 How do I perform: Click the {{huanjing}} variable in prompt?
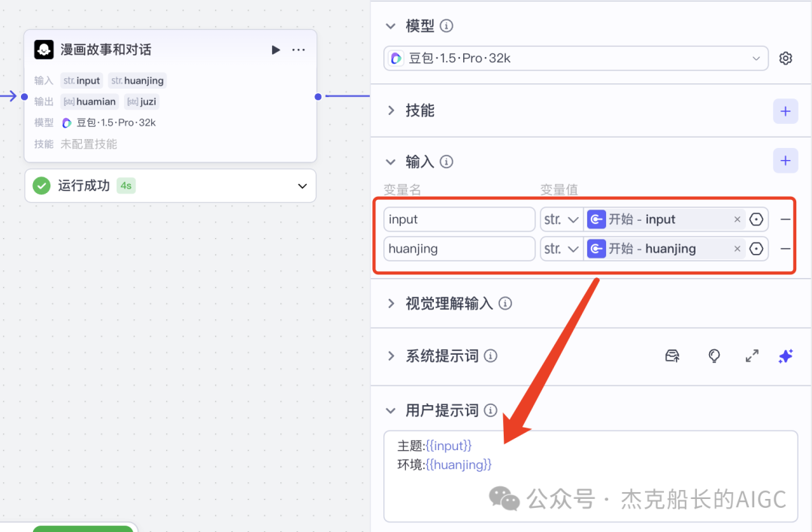point(459,464)
